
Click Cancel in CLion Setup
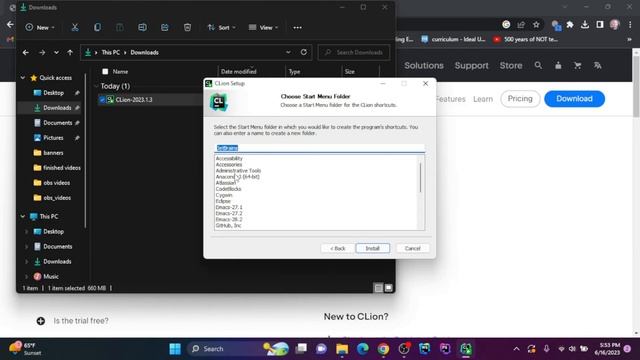click(412, 248)
